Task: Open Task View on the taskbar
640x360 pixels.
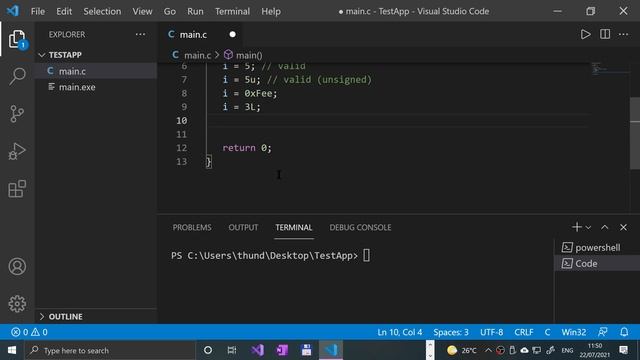Action: tap(232, 350)
